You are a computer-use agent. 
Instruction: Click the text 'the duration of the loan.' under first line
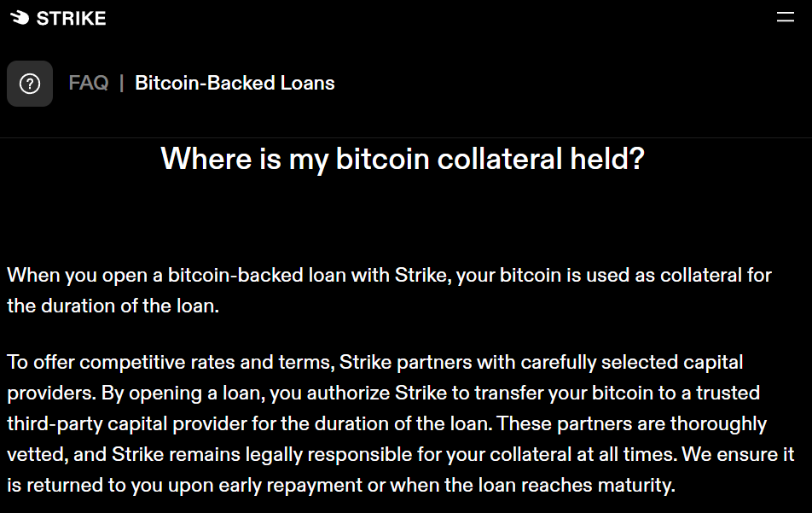(113, 306)
